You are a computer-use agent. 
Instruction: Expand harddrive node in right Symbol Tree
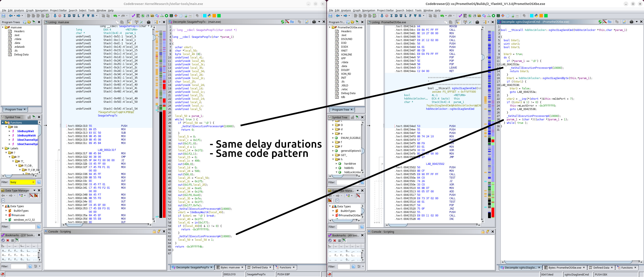pos(336,164)
